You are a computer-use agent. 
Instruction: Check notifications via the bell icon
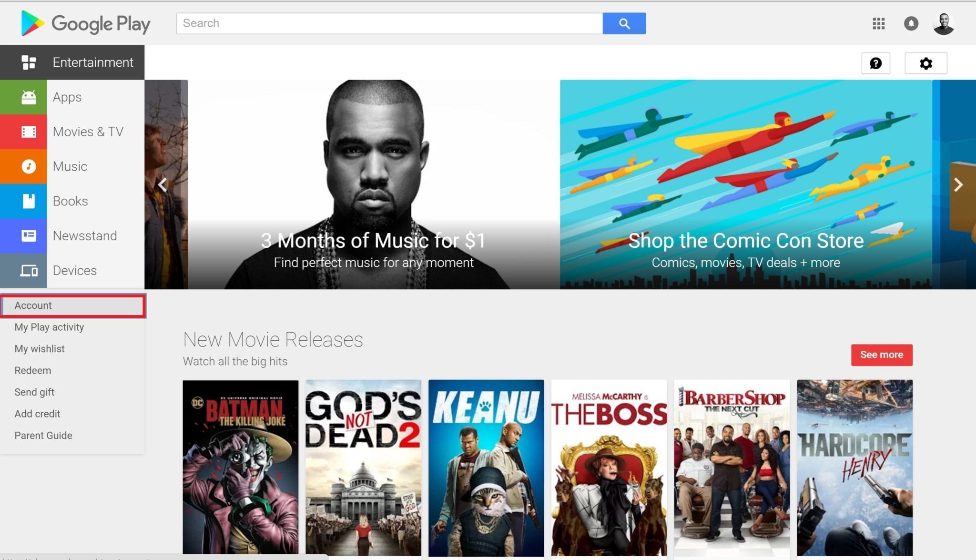911,23
